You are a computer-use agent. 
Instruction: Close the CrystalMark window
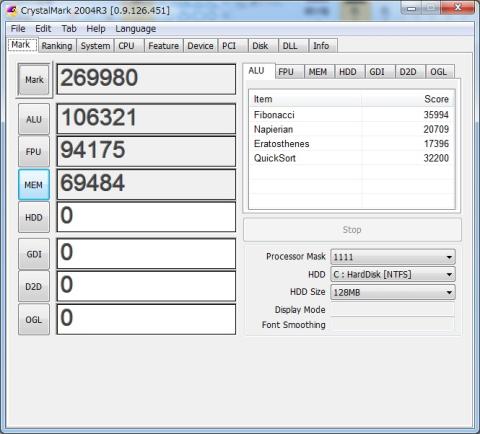[x=458, y=7]
